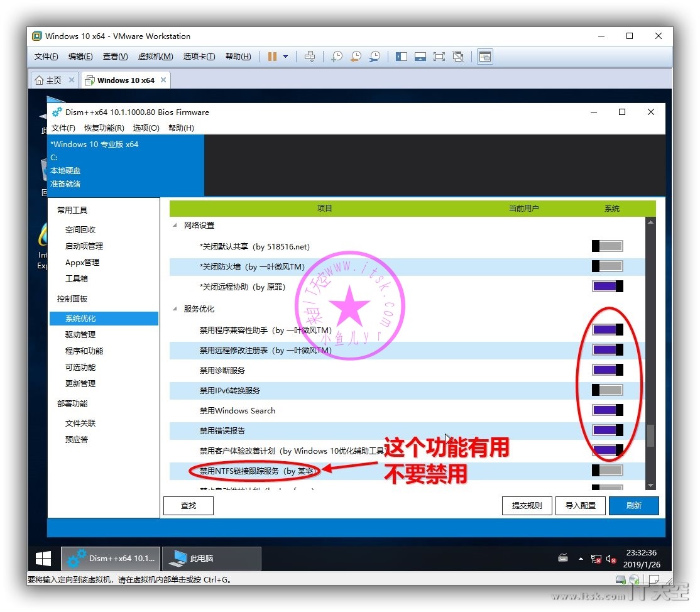Click 此电脑 taskbar button in guest
Image resolution: width=700 pixels, height=612 pixels.
212,559
